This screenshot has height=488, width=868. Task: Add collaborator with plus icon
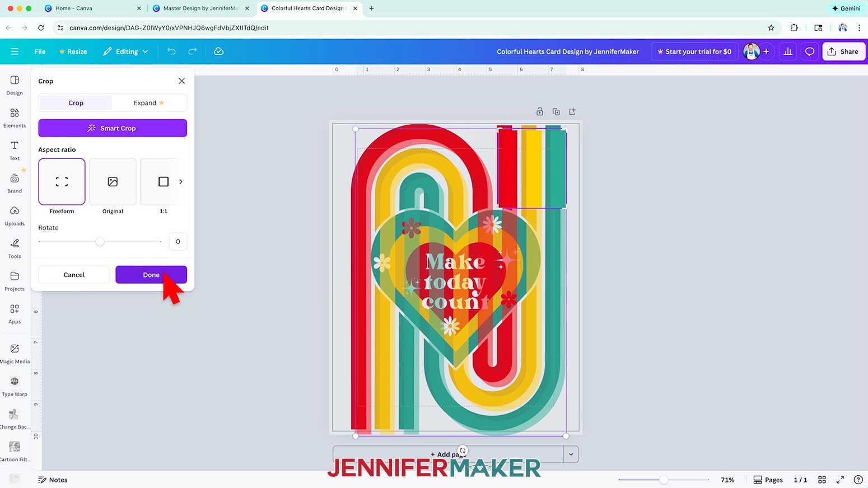766,51
